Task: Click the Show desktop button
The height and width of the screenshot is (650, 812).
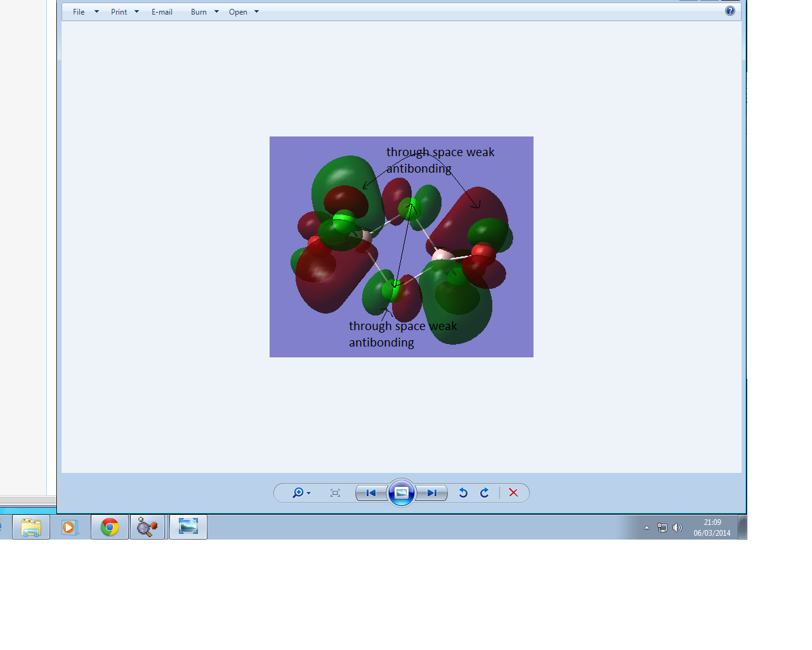Action: pyautogui.click(x=742, y=527)
